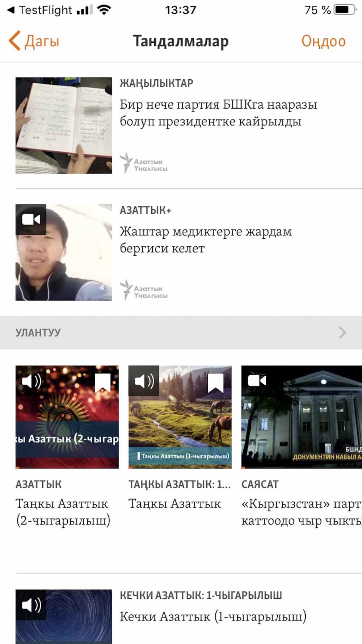The height and width of the screenshot is (644, 362).
Task: Open article Жаштар медиктерге жардам бергиси келет
Action: tap(206, 239)
